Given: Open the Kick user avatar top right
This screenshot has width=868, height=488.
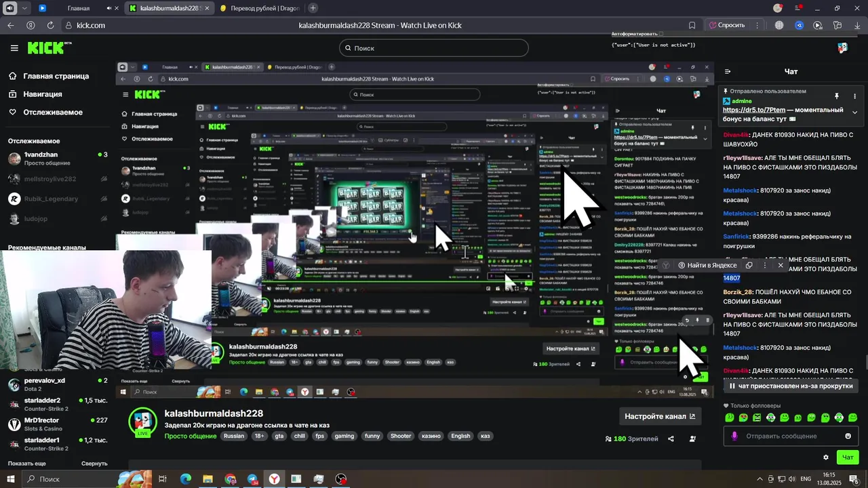Looking at the screenshot, I should point(842,47).
